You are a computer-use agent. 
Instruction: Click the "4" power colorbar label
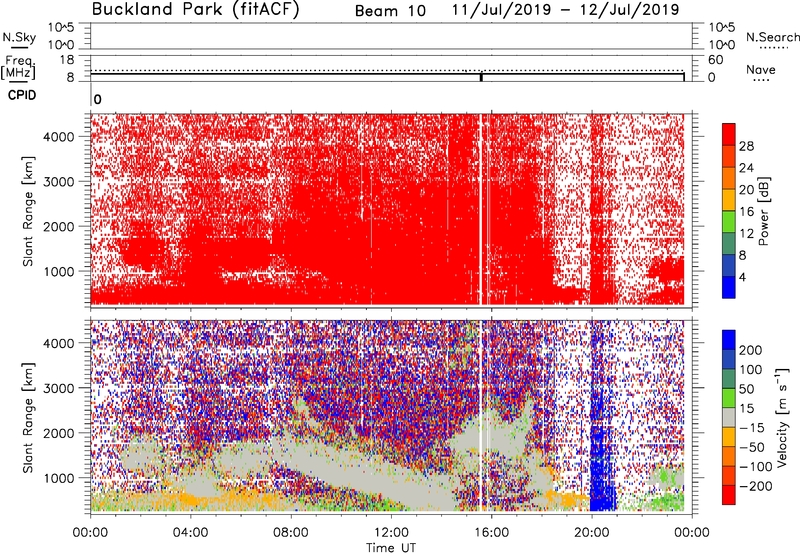pos(742,277)
